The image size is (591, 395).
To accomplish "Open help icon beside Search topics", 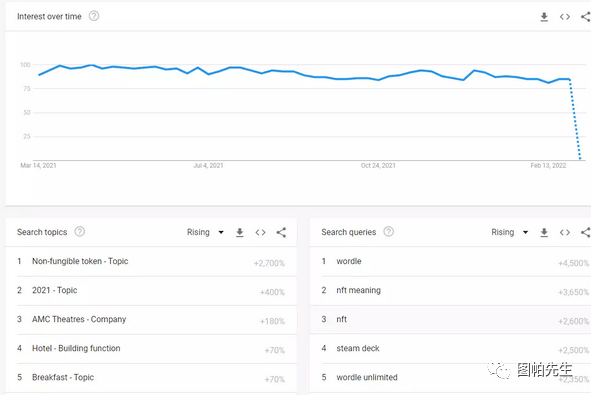I will (x=80, y=231).
